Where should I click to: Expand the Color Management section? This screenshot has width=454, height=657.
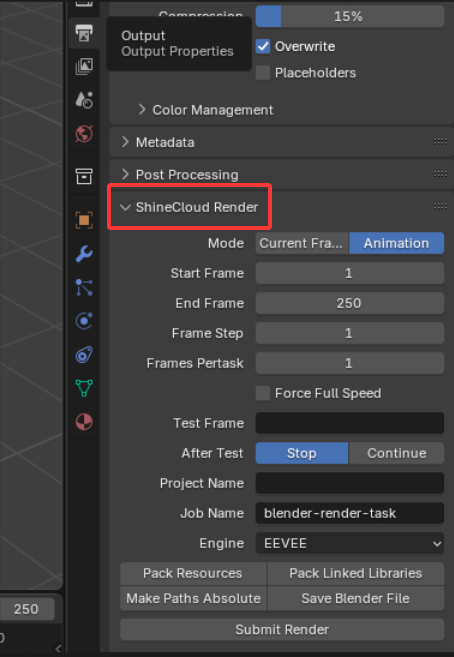pos(142,110)
